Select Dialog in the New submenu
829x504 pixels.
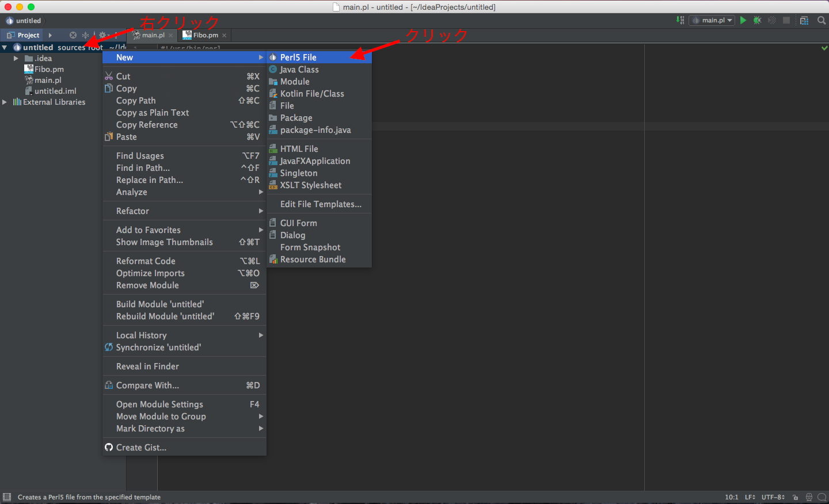319,235
